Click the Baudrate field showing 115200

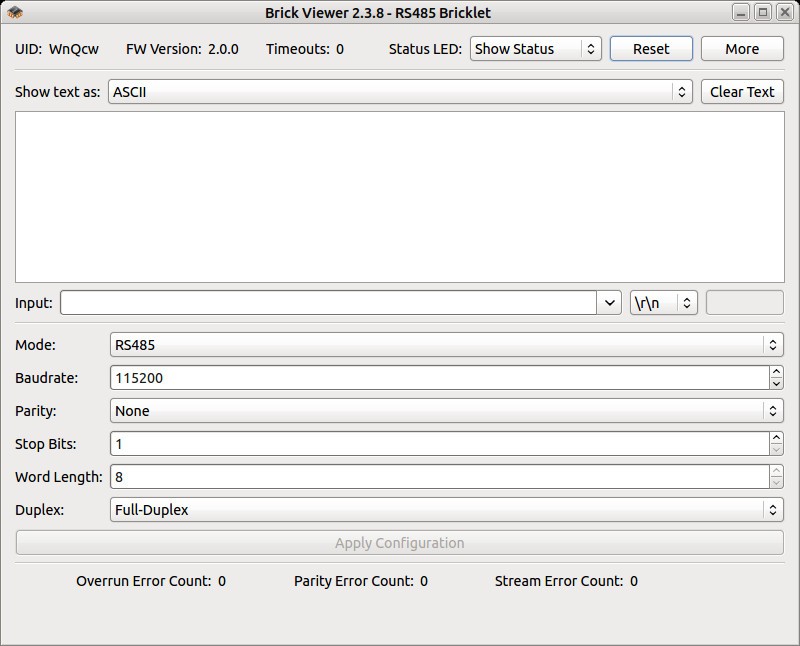(x=439, y=378)
